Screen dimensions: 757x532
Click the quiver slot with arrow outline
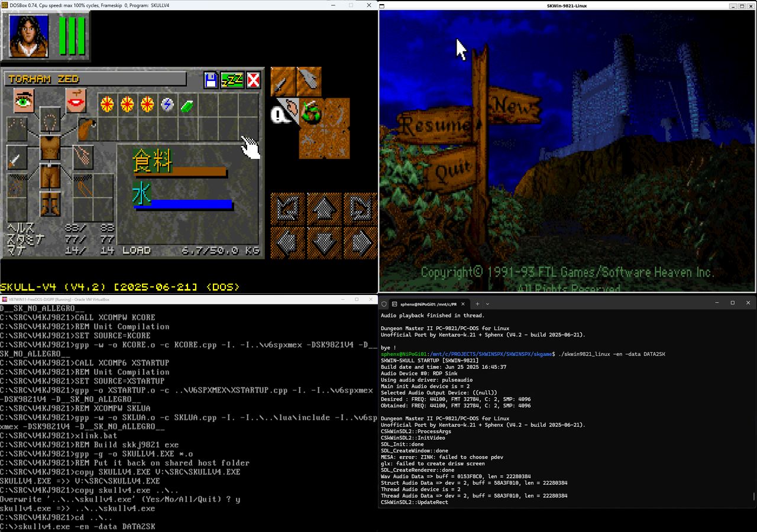tap(83, 186)
